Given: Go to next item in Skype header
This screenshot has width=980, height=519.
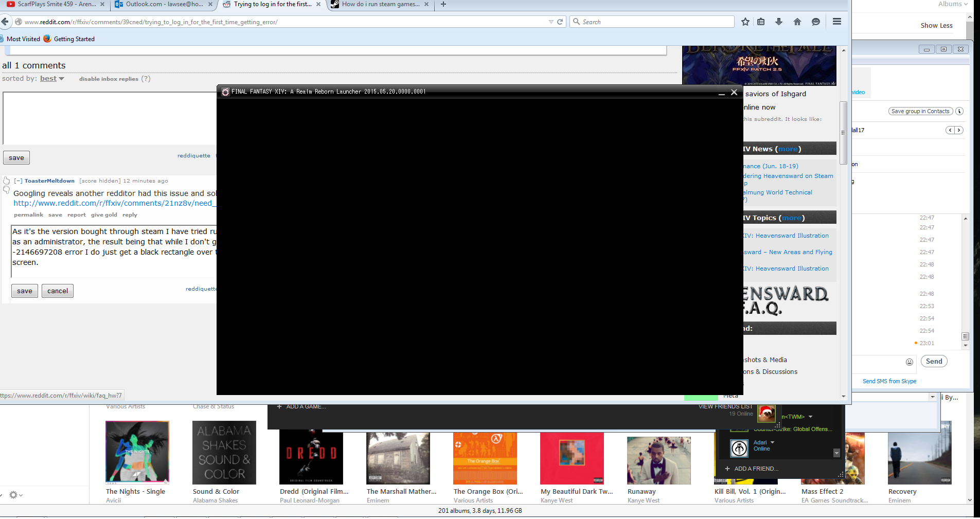Looking at the screenshot, I should pos(959,130).
